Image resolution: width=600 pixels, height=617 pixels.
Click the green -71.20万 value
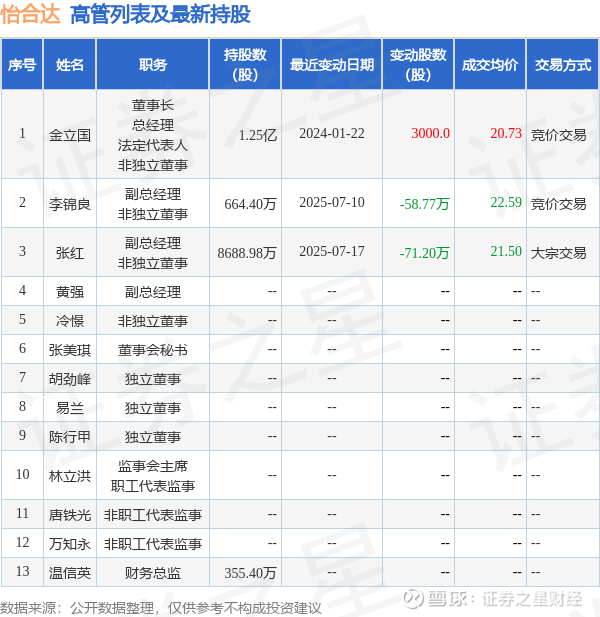click(424, 253)
